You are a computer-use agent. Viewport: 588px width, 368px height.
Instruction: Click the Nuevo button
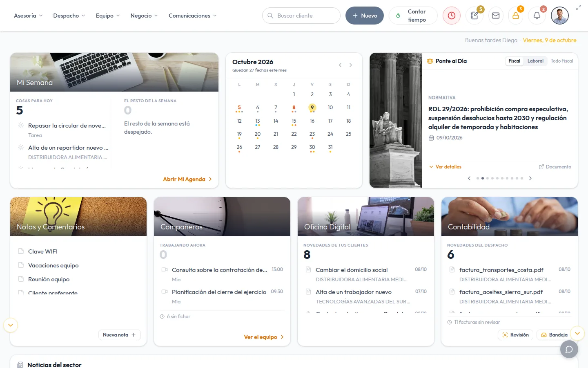click(365, 16)
